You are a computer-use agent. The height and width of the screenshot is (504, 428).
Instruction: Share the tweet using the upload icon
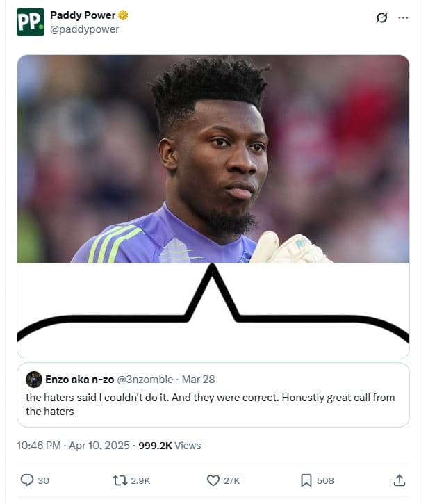[x=399, y=480]
